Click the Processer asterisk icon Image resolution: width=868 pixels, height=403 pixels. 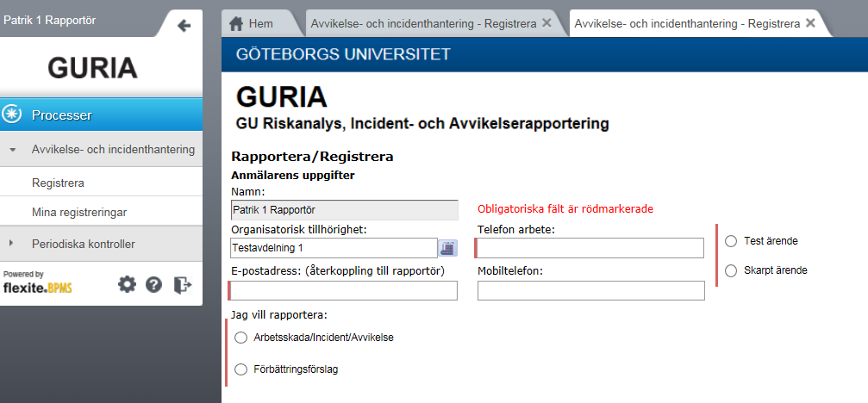point(11,115)
